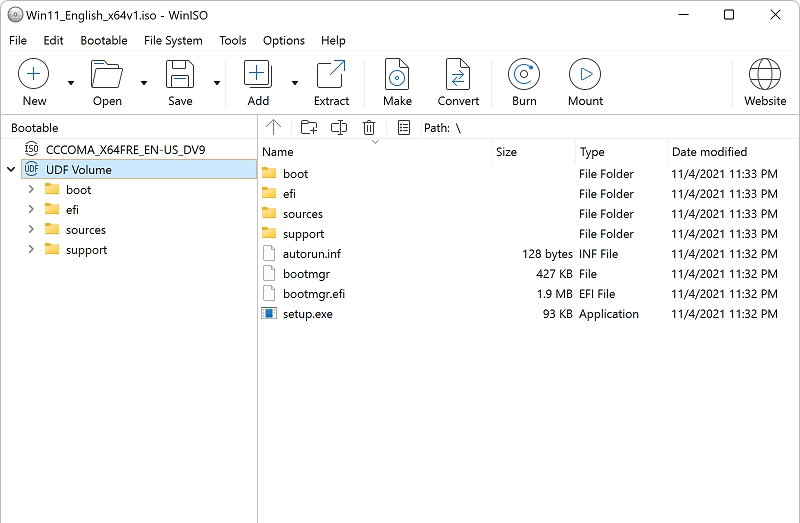800x523 pixels.
Task: Click the list view properties icon
Action: pyautogui.click(x=404, y=127)
